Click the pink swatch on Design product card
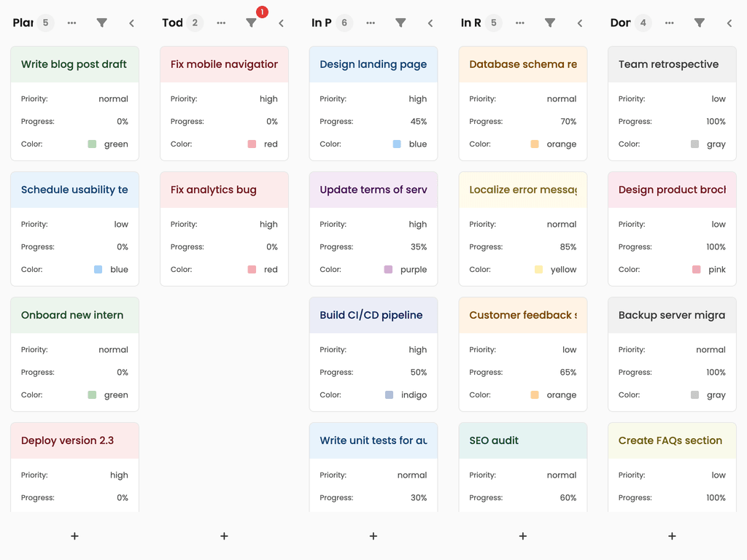Screen dimensions: 747x560 coord(697,270)
